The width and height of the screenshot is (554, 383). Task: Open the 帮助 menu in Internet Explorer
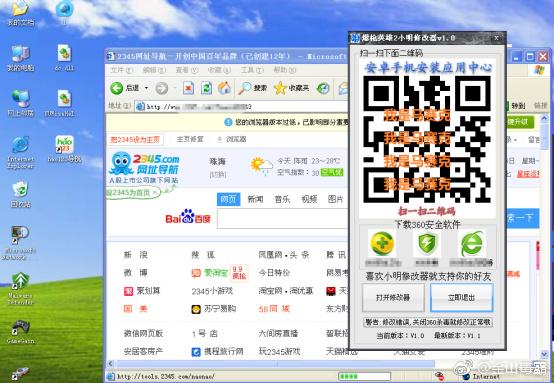point(284,70)
